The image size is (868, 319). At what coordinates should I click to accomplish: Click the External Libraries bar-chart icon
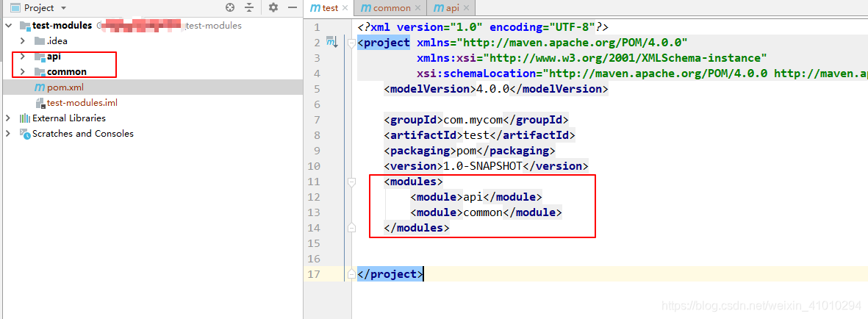pos(25,118)
